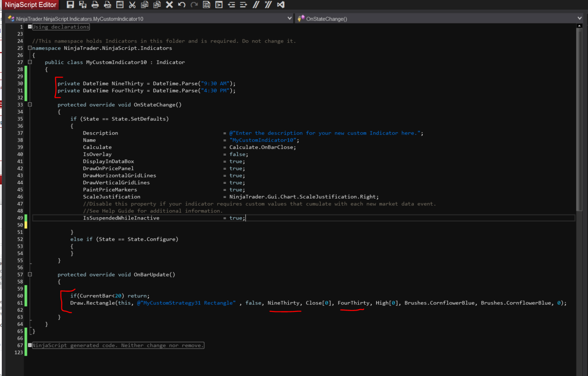Image resolution: width=588 pixels, height=376 pixels.
Task: Click the Print icon
Action: (x=95, y=5)
